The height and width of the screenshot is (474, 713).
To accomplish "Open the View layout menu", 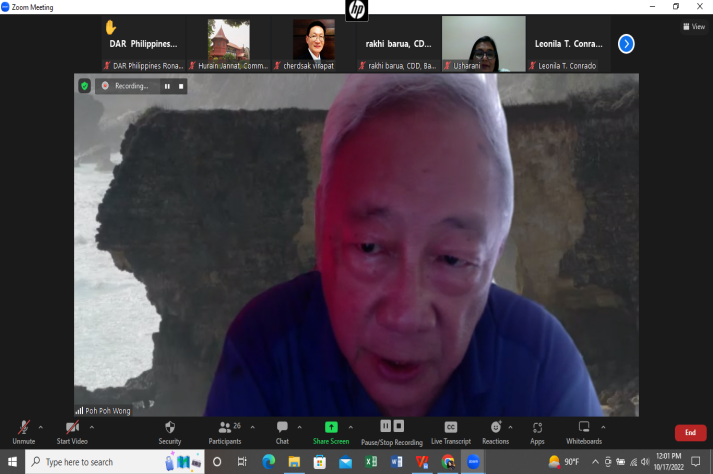I will pos(694,27).
